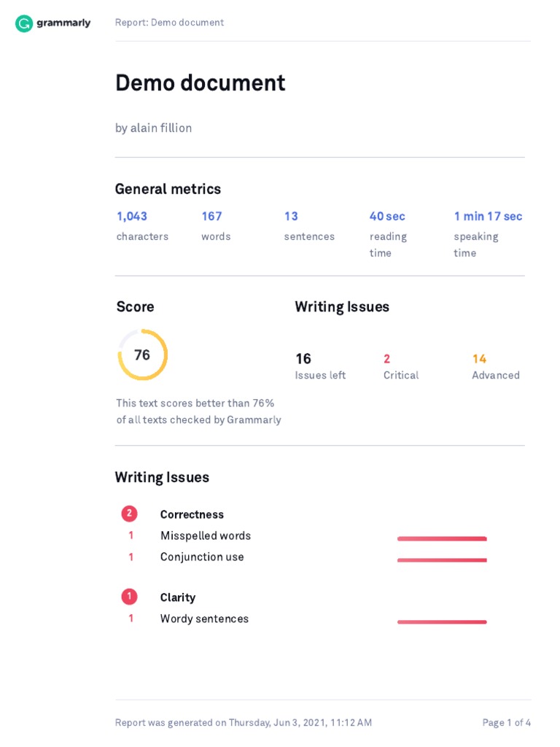This screenshot has height=747, width=560.
Task: Click the 16 Issues left count
Action: coord(303,359)
